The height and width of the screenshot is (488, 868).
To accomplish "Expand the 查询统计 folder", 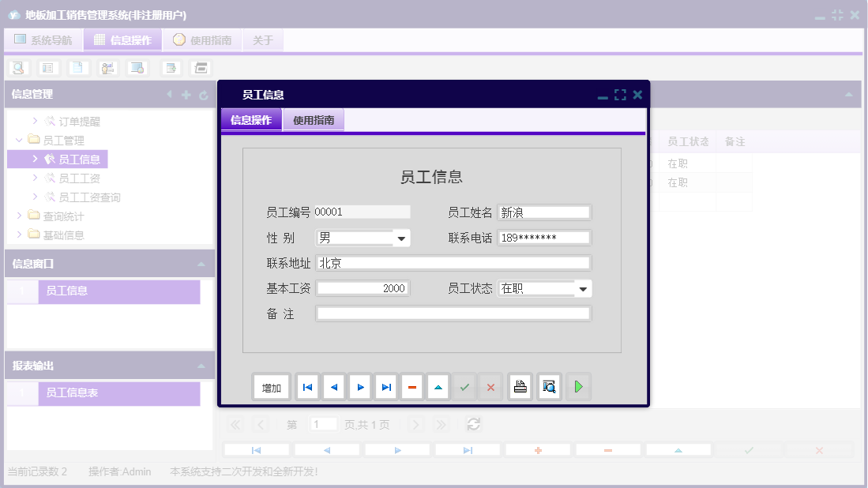I will click(x=20, y=216).
